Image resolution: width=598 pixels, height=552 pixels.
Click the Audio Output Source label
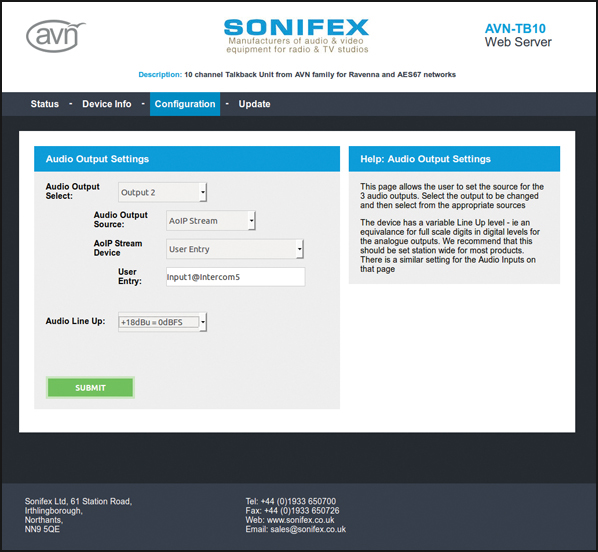click(121, 219)
